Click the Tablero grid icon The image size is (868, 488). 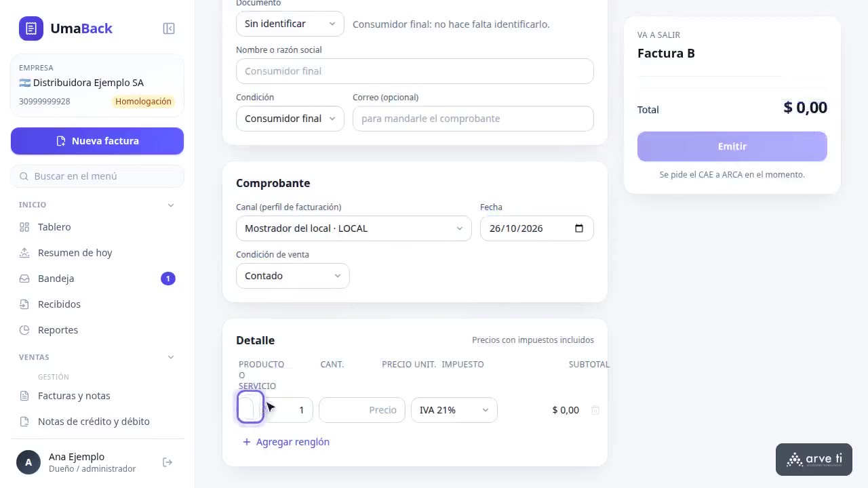point(24,227)
